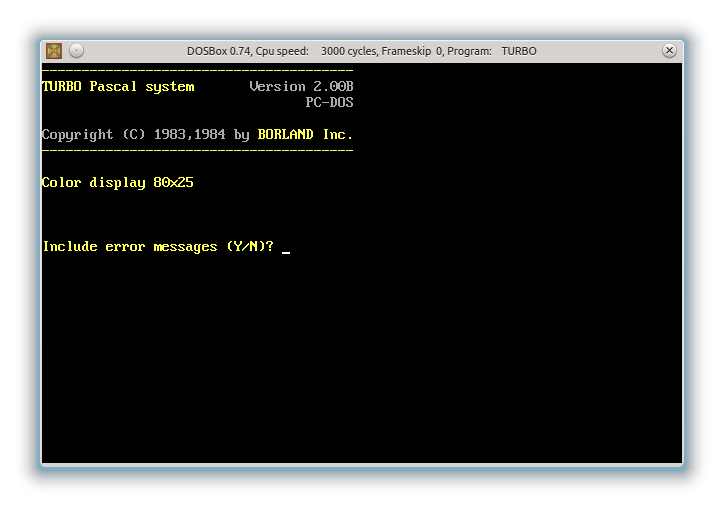Click the DOSBox icon in title bar
The image size is (724, 507).
(x=54, y=51)
